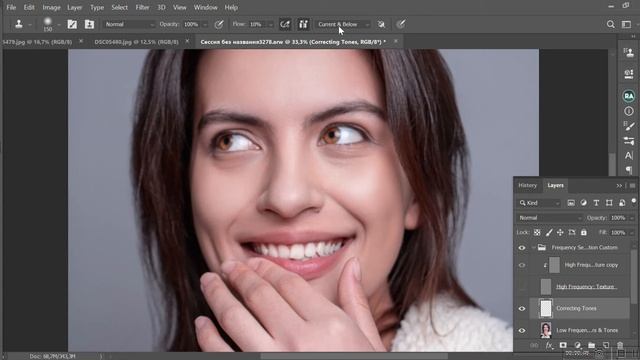Open the Type menu
Image resolution: width=640 pixels, height=360 pixels.
97,7
